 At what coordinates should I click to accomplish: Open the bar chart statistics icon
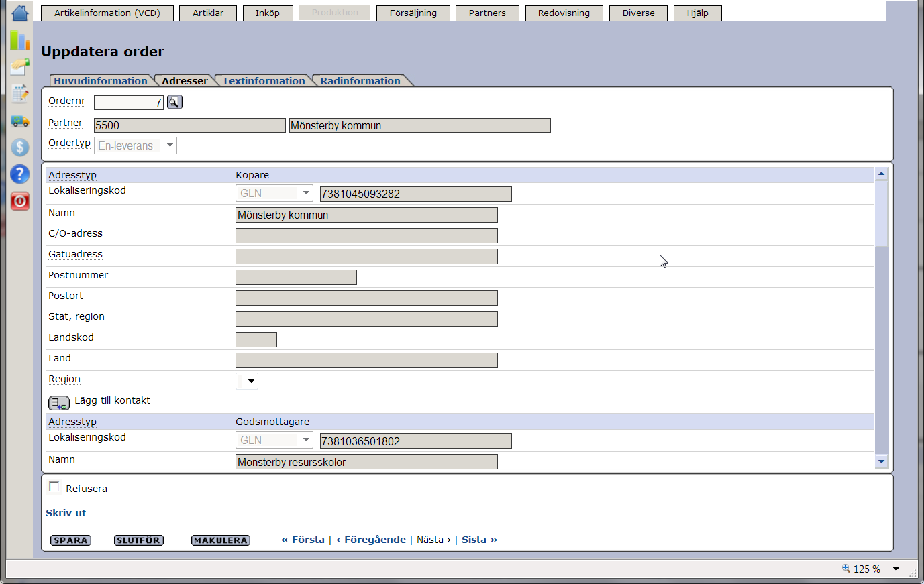click(20, 40)
